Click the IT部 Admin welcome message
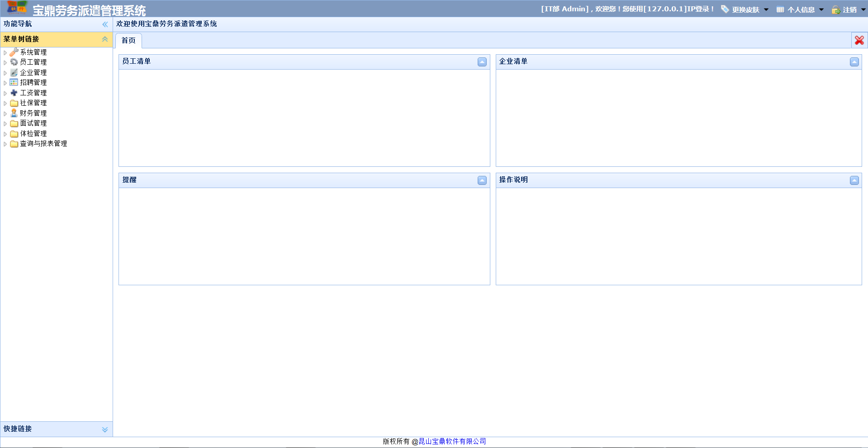 [x=627, y=9]
